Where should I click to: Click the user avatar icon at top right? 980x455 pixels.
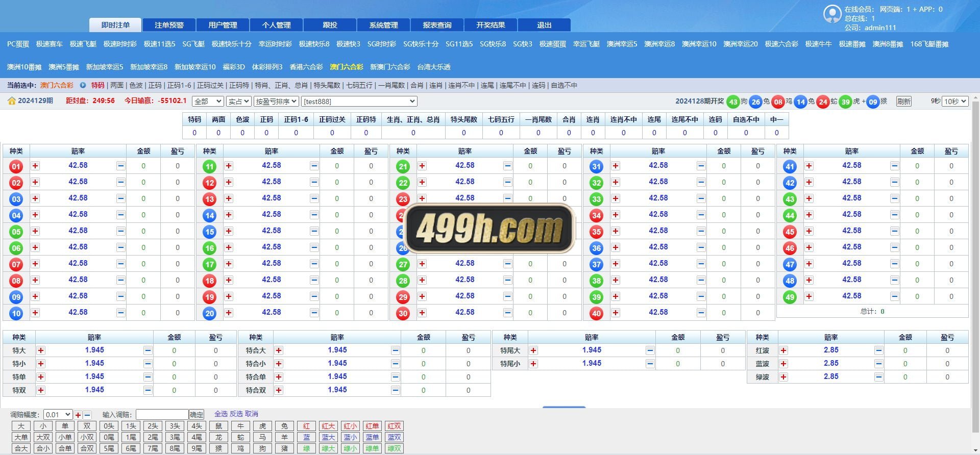[x=832, y=14]
